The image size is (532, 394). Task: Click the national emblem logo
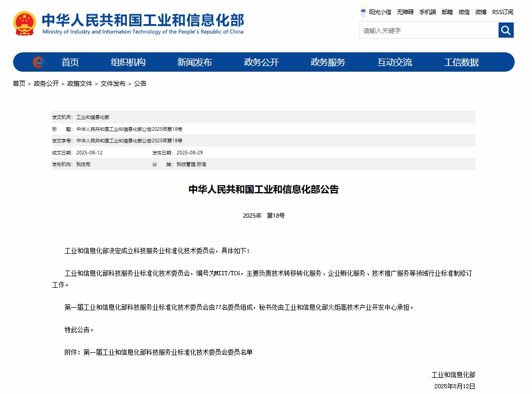click(25, 24)
